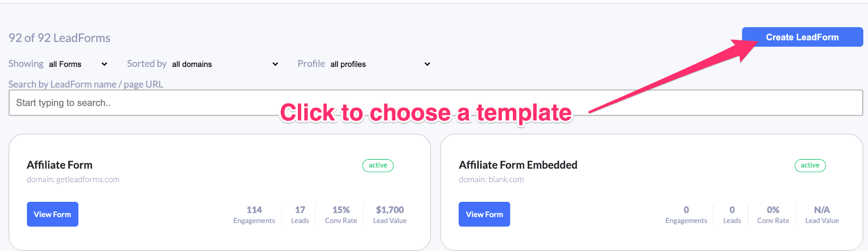Click active badge on Affiliate Form Embedded
Image resolution: width=868 pixels, height=251 pixels.
[810, 165]
